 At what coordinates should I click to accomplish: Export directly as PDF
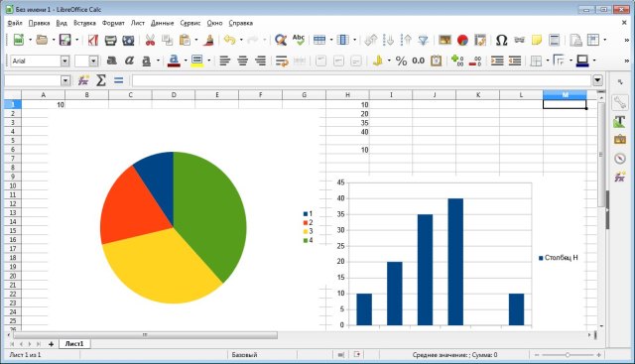coord(93,40)
